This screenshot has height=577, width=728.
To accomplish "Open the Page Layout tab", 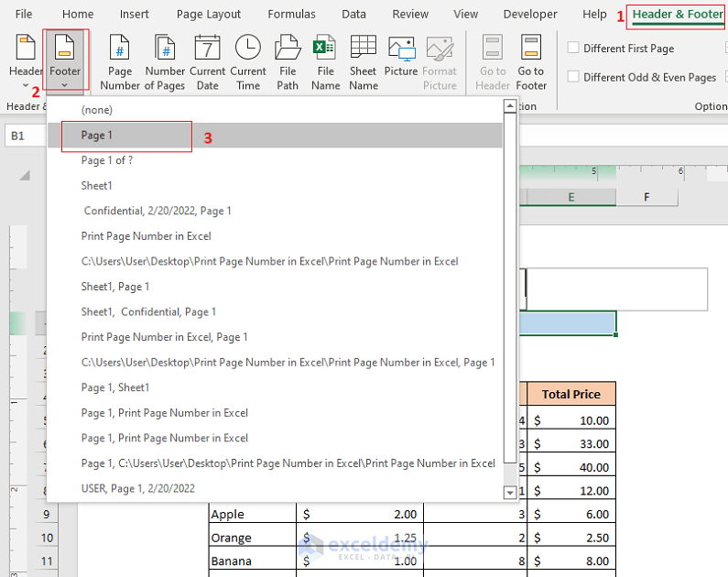I will pos(209,14).
